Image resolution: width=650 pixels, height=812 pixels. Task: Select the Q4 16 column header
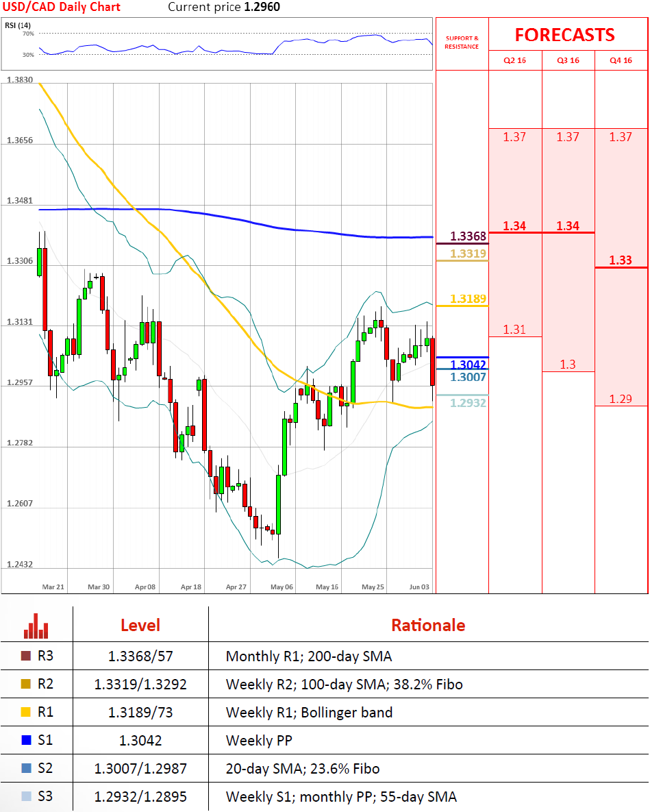(621, 60)
